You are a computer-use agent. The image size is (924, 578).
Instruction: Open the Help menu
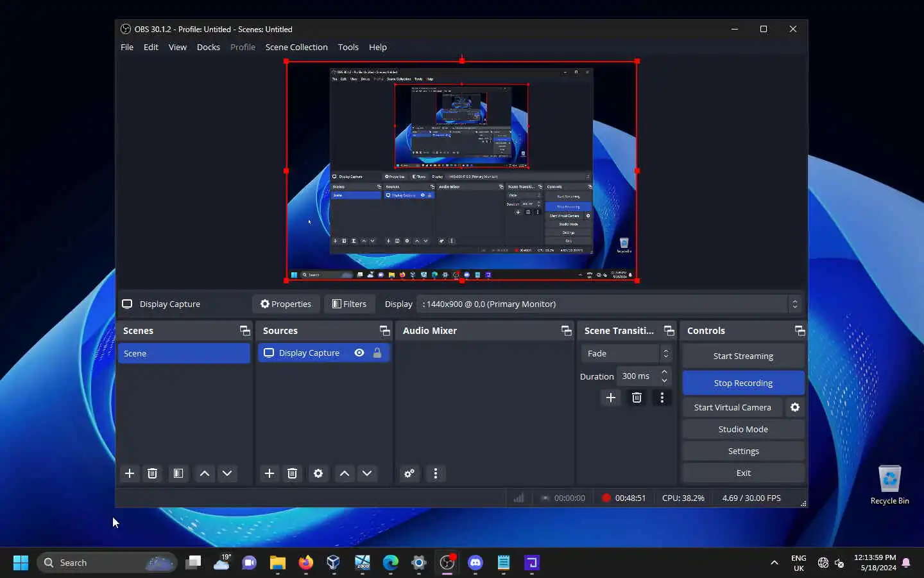click(378, 47)
